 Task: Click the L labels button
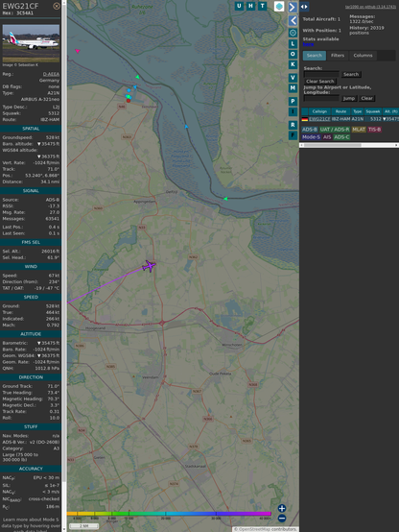coord(293,44)
